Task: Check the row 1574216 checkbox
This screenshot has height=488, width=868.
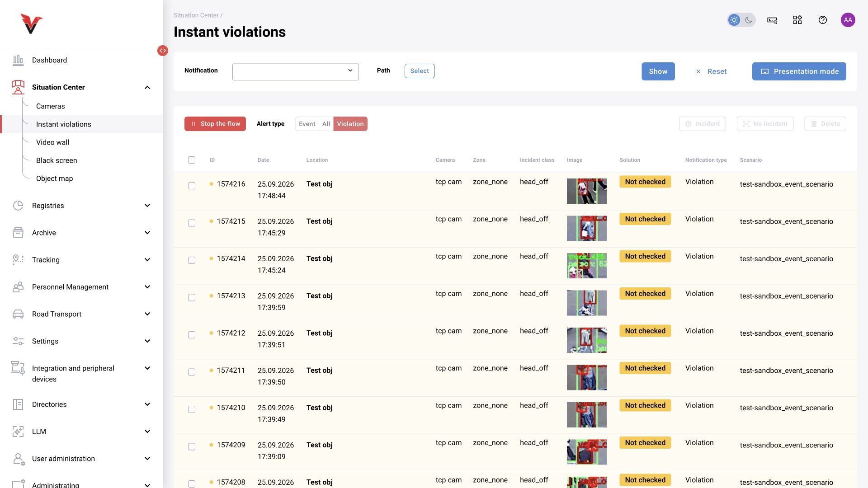Action: coord(192,186)
